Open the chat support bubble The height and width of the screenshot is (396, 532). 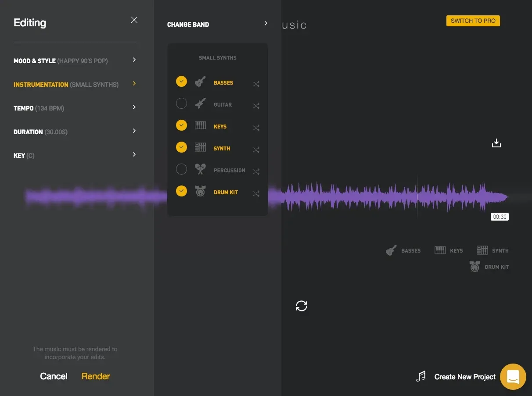513,377
